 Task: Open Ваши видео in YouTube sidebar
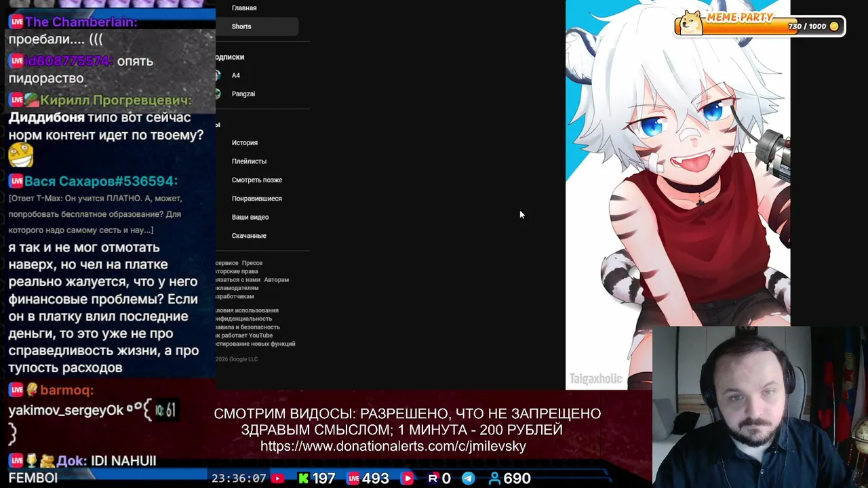[x=250, y=218]
